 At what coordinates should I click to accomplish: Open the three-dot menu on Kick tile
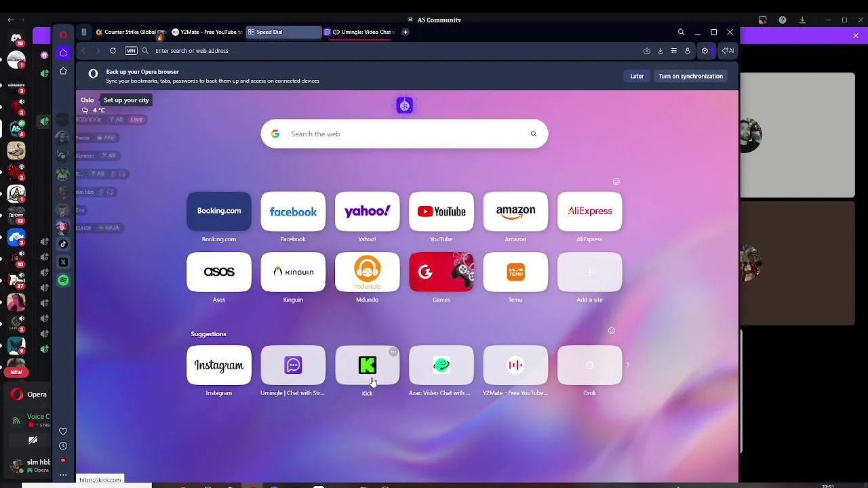[393, 352]
